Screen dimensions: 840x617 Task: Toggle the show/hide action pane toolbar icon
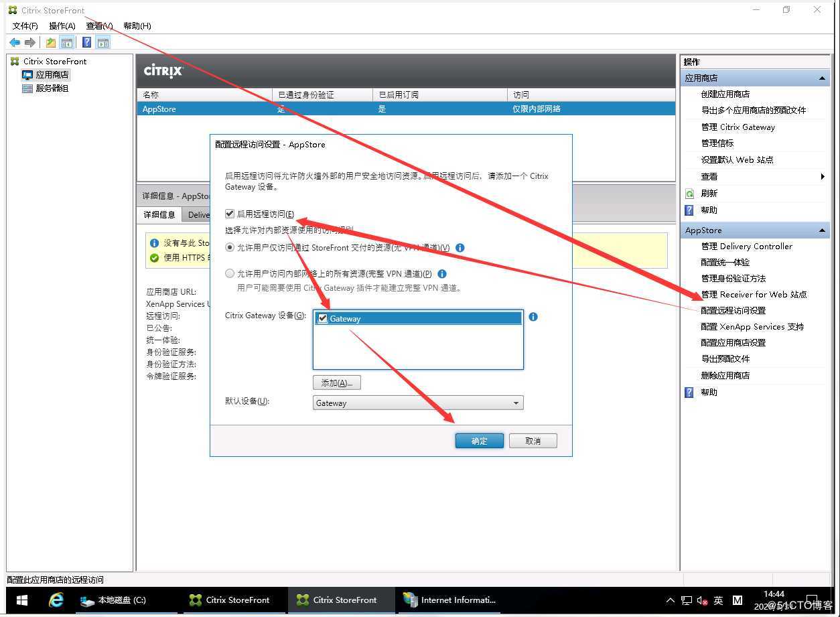[x=102, y=43]
